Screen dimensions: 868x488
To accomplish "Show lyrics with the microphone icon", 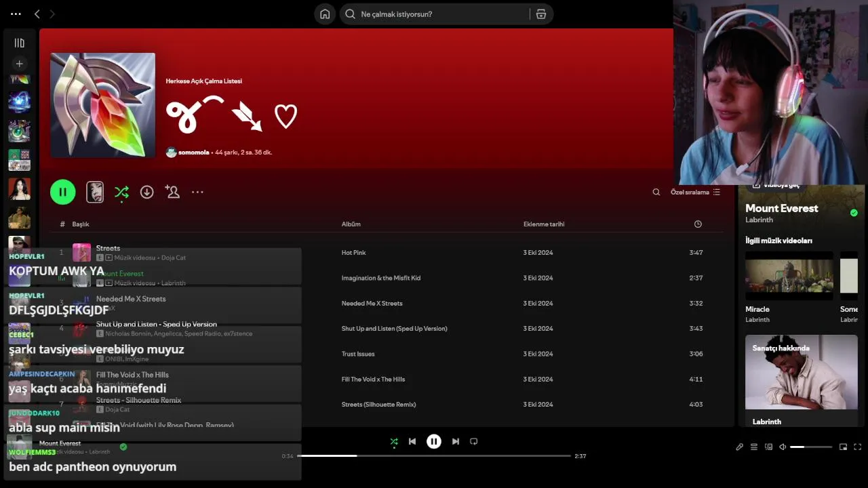I will tap(740, 447).
